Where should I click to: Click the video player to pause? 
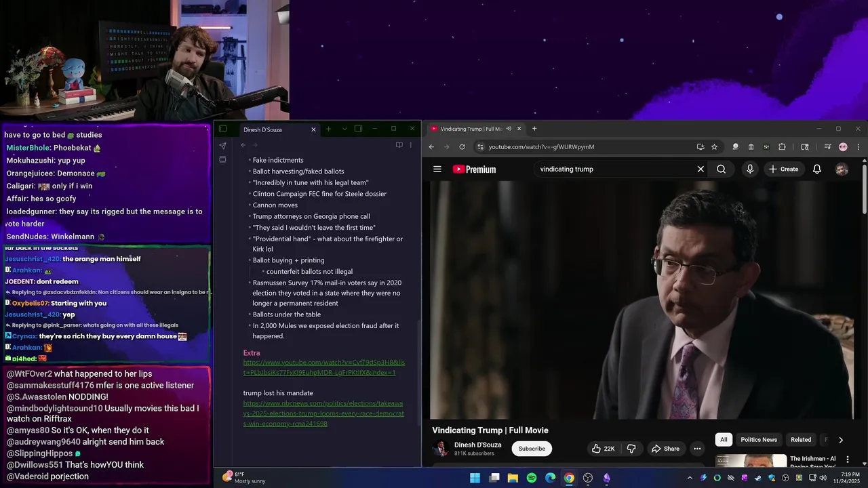(x=642, y=300)
